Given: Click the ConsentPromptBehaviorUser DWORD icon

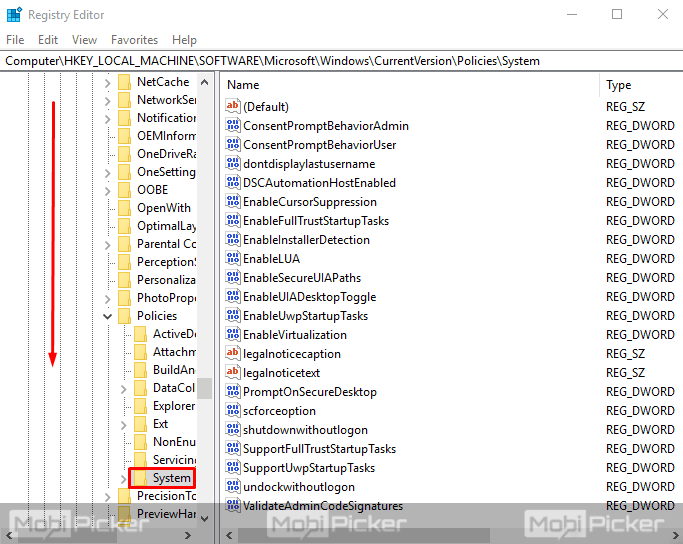Looking at the screenshot, I should [x=233, y=145].
